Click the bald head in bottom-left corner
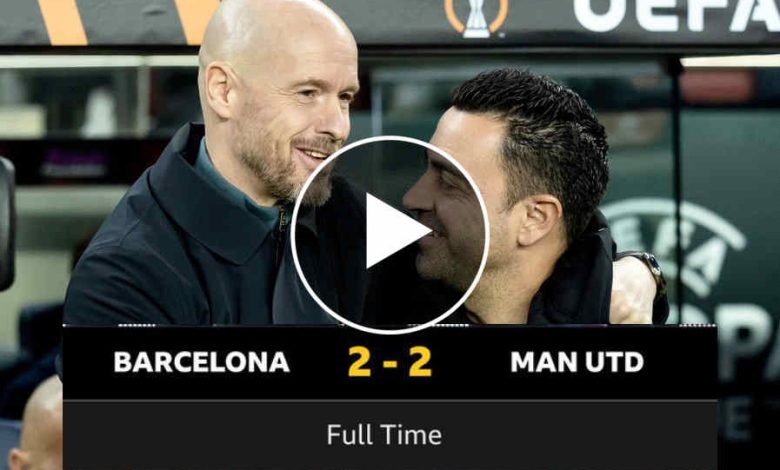The height and width of the screenshot is (470, 780). point(37,423)
